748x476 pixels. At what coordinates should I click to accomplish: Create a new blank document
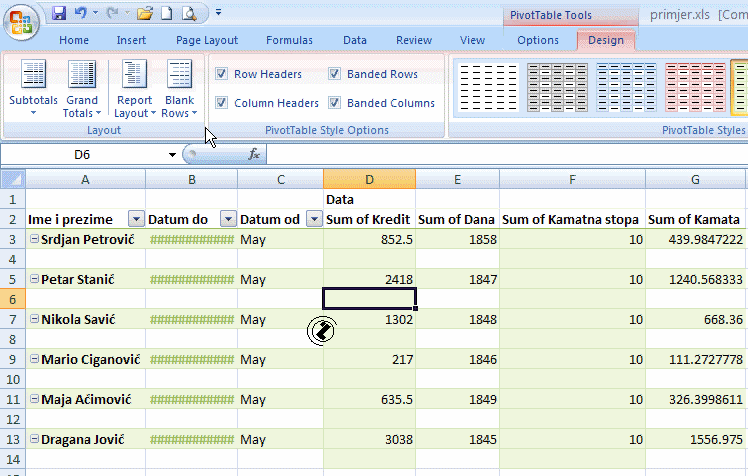click(x=166, y=14)
